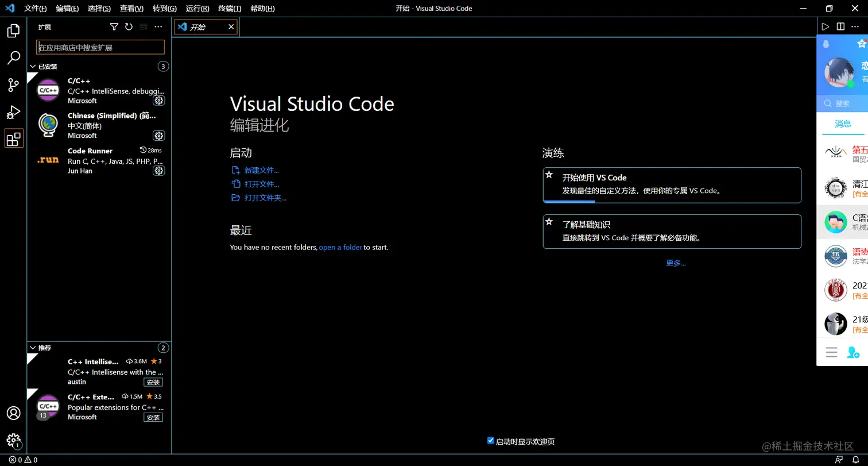Open 开始使用 VS Code walkthrough card
The width and height of the screenshot is (868, 466).
(x=672, y=185)
